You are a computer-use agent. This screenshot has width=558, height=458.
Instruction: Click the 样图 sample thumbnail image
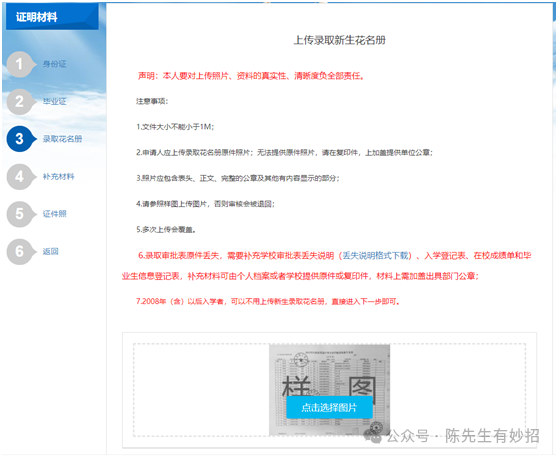[329, 390]
